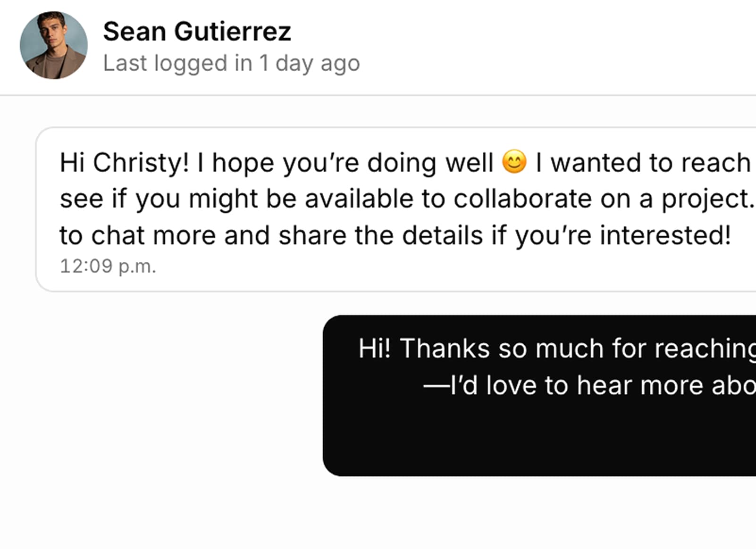Click the "Last logged in 1 day ago" status
The height and width of the screenshot is (549, 756).
(231, 63)
